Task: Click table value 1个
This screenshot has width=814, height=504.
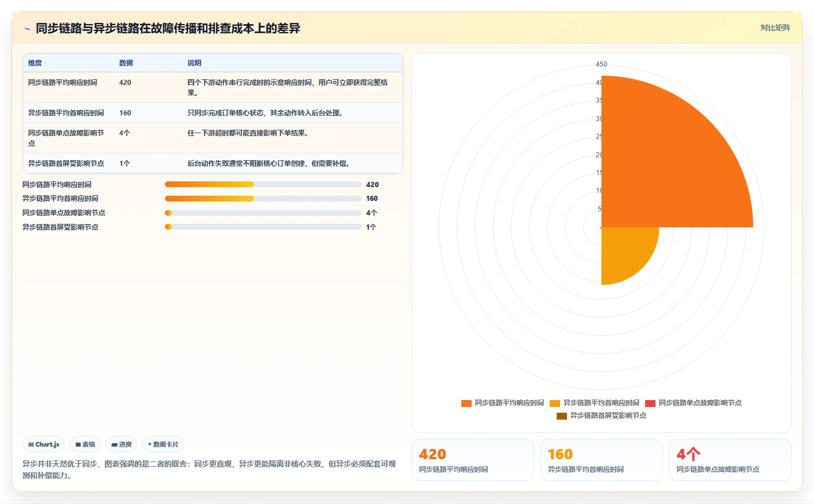Action: tap(125, 164)
